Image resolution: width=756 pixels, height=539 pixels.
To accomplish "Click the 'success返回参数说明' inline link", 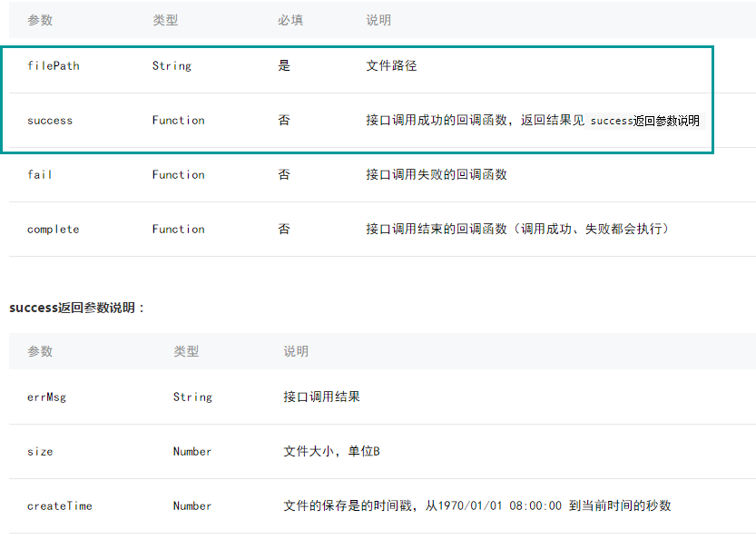I will (x=644, y=121).
